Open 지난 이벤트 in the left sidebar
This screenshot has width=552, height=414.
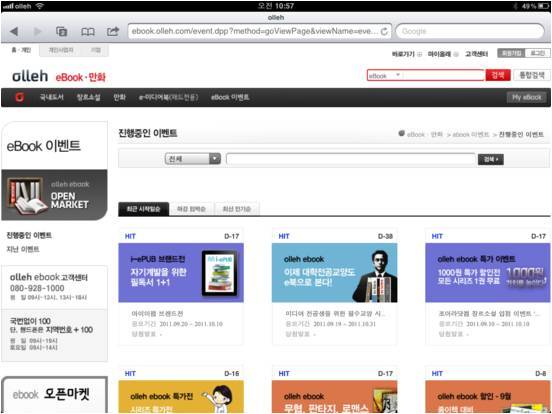[x=23, y=249]
